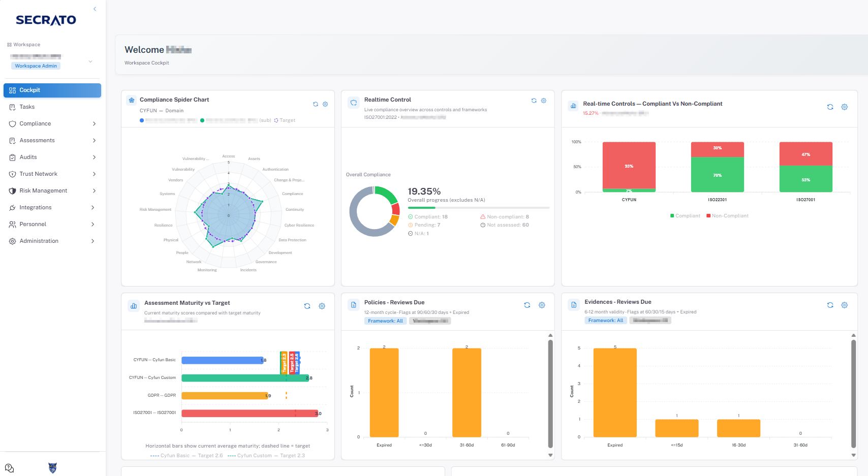
Task: Toggle the Compliant legend entry
Action: [x=685, y=216]
